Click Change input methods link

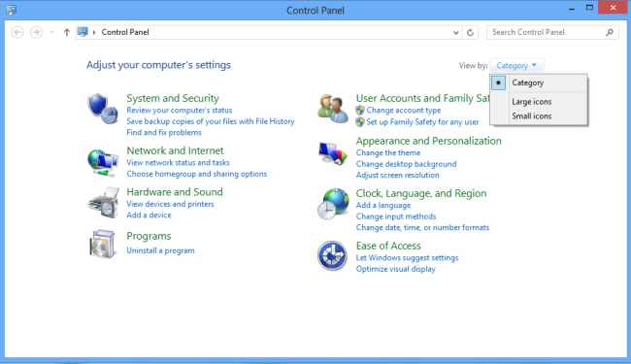pos(396,216)
